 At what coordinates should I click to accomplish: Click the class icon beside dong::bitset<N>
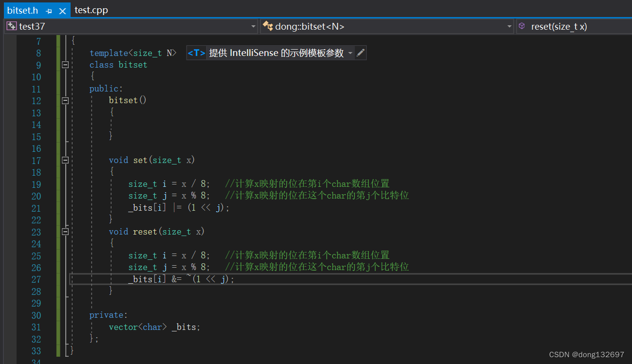pyautogui.click(x=268, y=26)
